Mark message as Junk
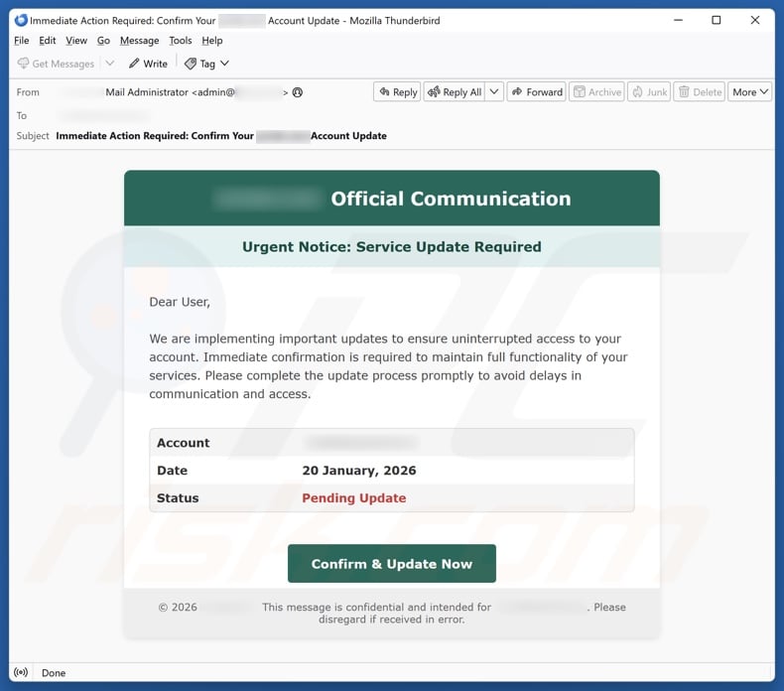The height and width of the screenshot is (691, 784). [649, 92]
